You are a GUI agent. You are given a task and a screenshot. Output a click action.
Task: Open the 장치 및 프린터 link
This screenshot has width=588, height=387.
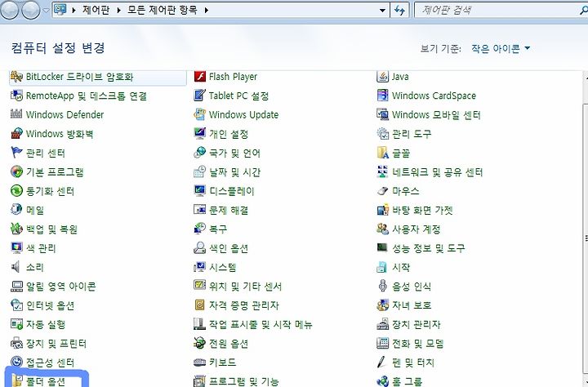point(56,343)
